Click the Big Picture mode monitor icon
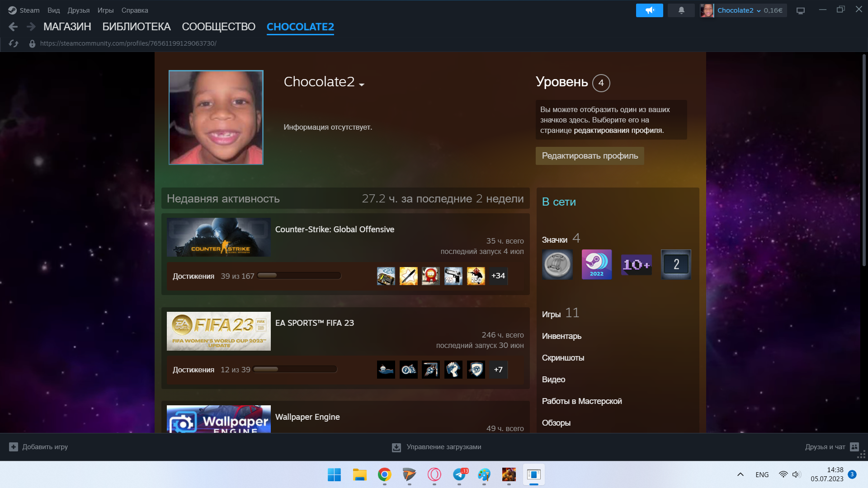 coord(801,10)
